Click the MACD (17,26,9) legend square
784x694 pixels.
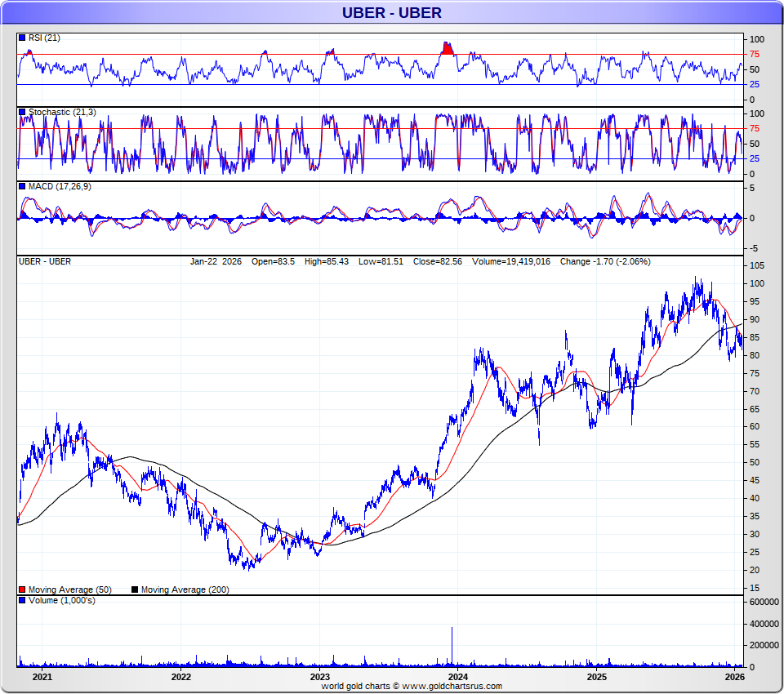tap(22, 187)
